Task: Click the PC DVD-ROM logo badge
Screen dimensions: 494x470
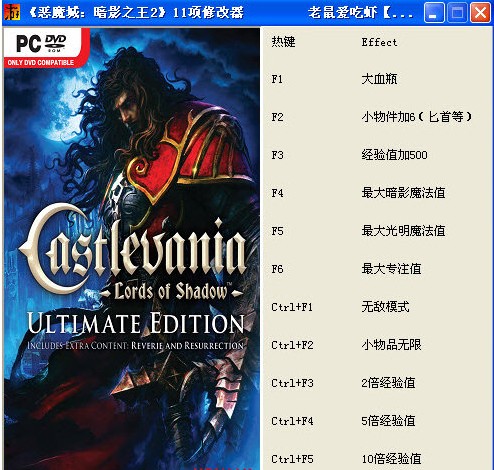Action: [42, 49]
